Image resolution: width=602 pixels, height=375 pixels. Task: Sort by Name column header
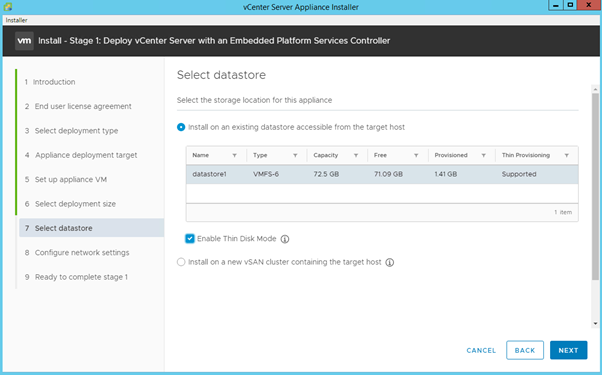click(200, 155)
